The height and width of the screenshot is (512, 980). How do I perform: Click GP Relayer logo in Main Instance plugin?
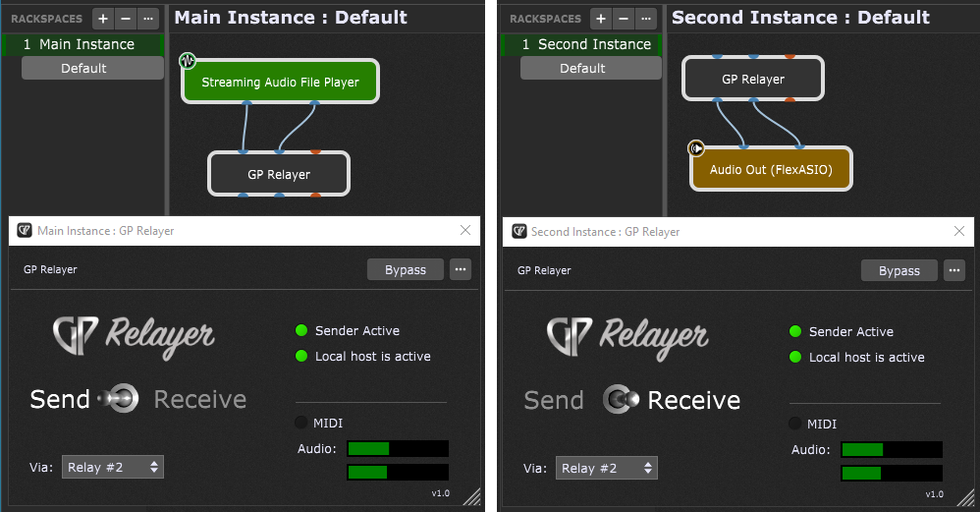134,336
